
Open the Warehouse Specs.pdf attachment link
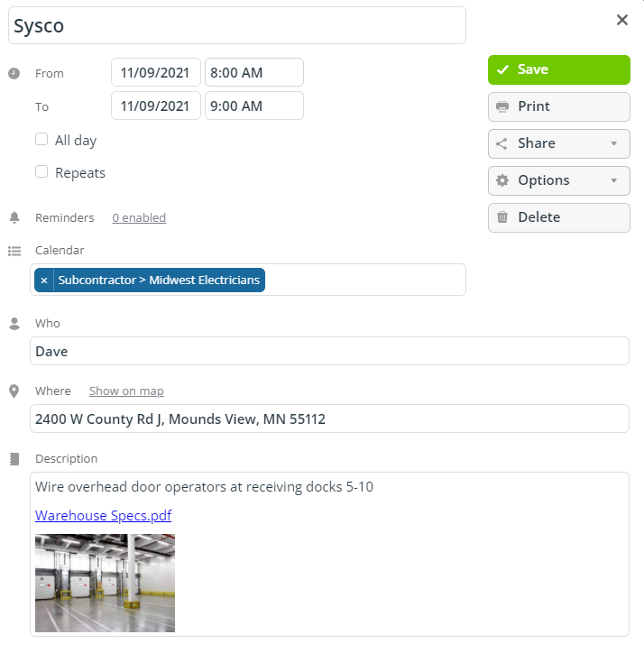104,516
